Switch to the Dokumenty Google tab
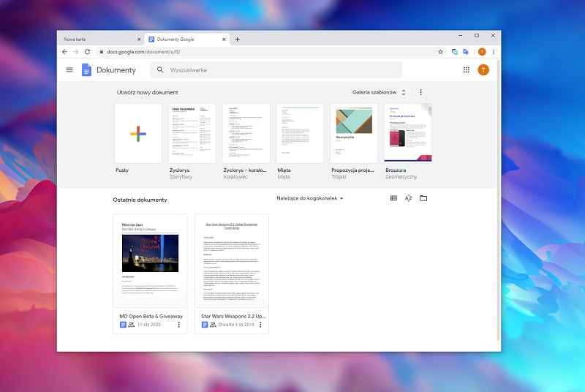Screen dimensions: 585x392 [x=186, y=39]
